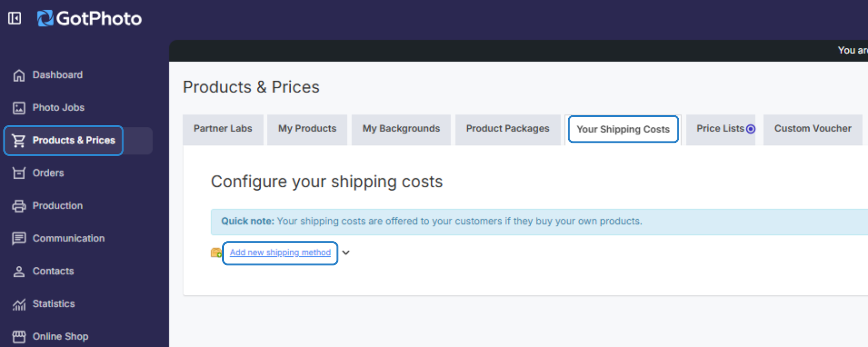The height and width of the screenshot is (347, 868).
Task: Click Add new shipping method link
Action: 280,252
